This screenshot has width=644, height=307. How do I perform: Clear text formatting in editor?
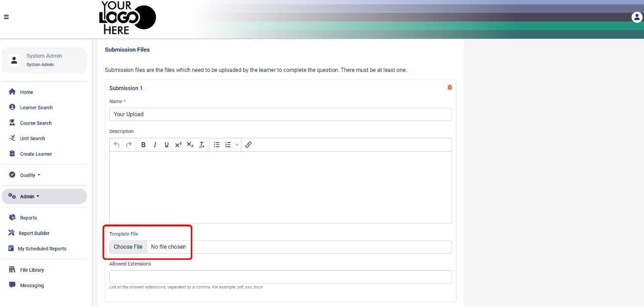tap(202, 145)
